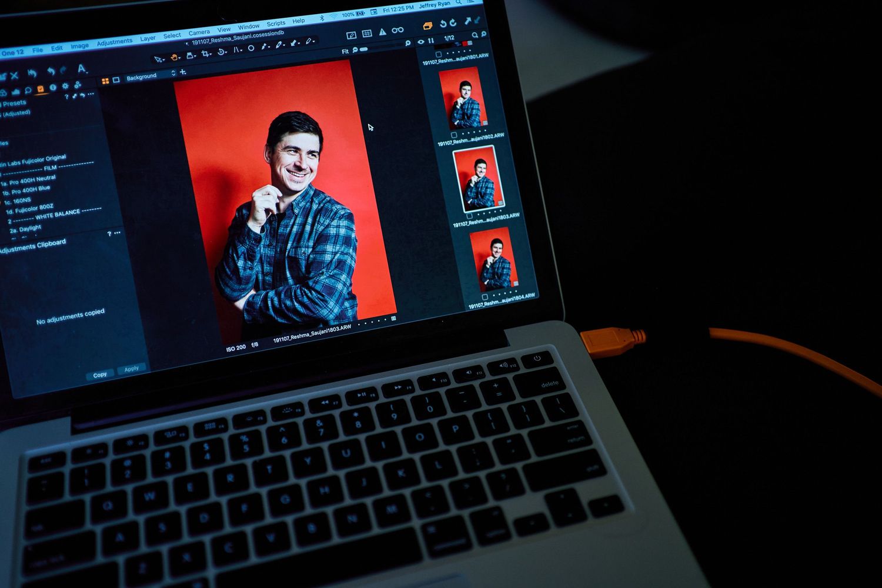882x588 pixels.
Task: Check the box for image 1803.ARW
Action: pyautogui.click(x=469, y=216)
